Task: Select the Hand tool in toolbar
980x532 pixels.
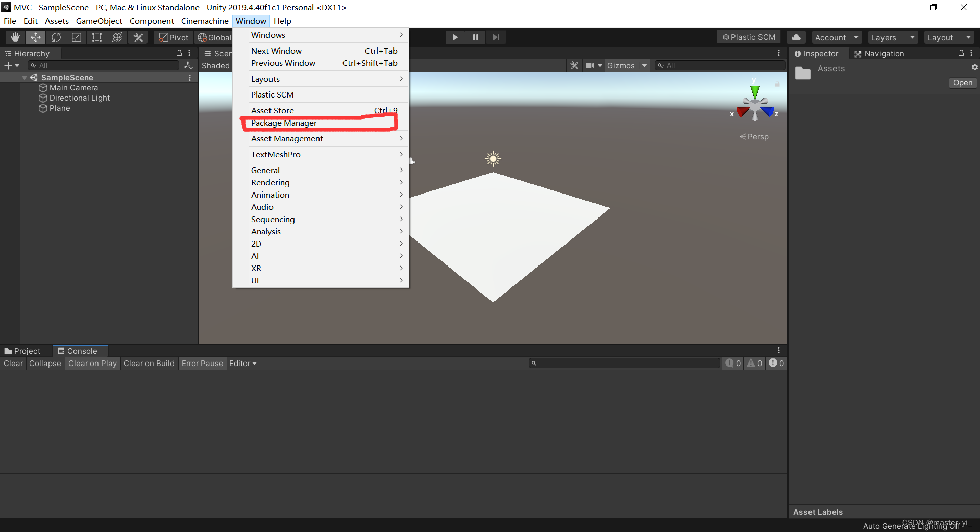Action: (x=15, y=37)
